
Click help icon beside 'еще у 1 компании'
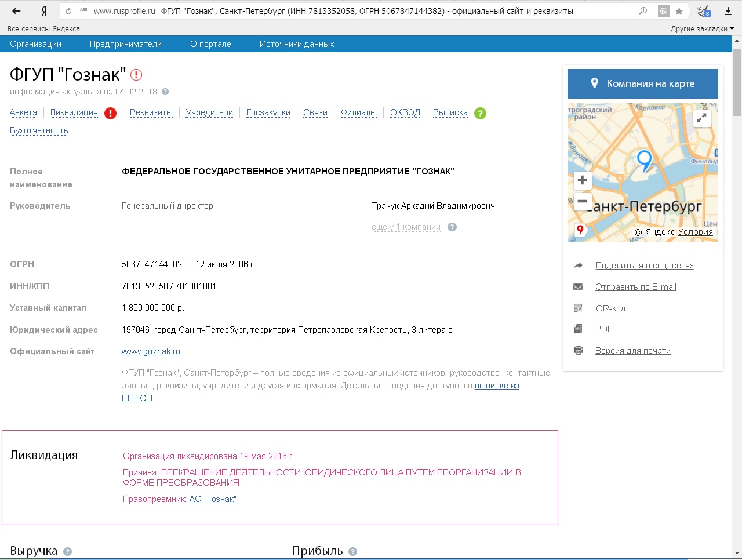[x=452, y=227]
